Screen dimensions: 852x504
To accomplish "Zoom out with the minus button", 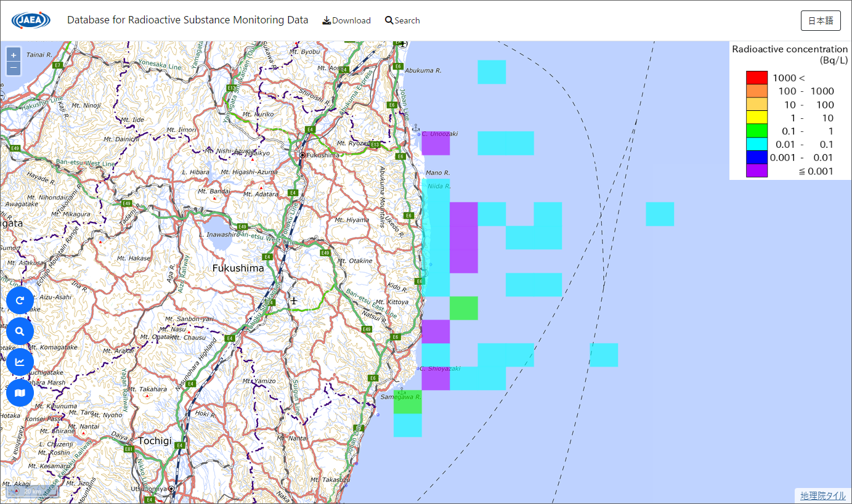I will click(14, 68).
